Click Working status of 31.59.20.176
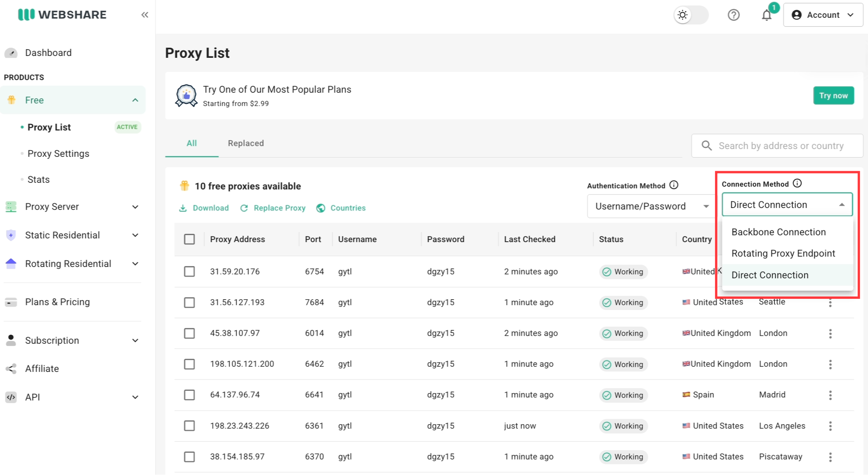 click(x=624, y=272)
